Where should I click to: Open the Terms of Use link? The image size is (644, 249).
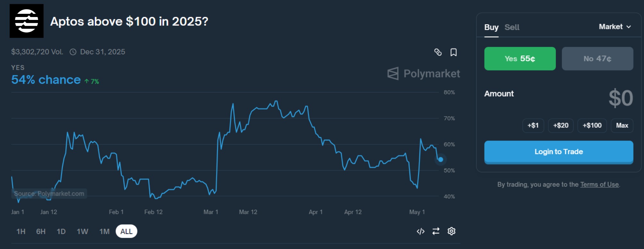coord(599,185)
